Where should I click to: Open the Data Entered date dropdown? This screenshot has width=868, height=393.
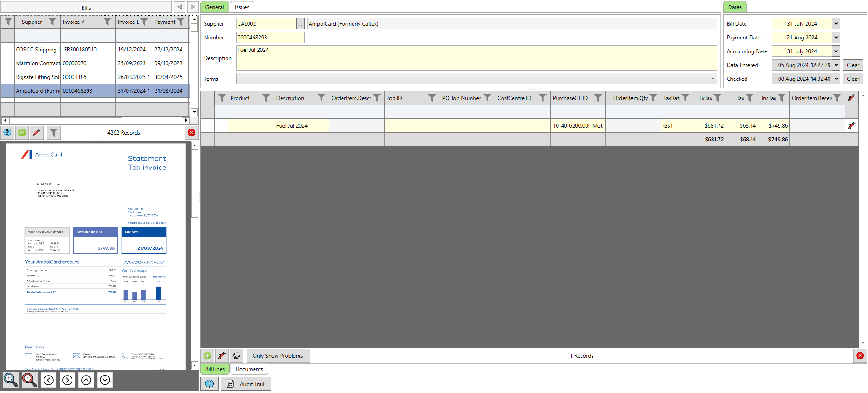point(836,65)
